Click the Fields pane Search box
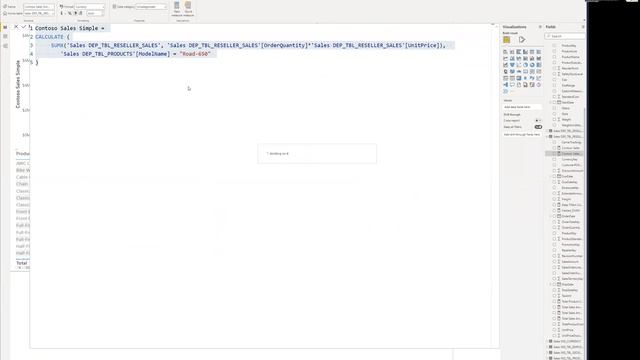This screenshot has width=640, height=360. tap(565, 36)
